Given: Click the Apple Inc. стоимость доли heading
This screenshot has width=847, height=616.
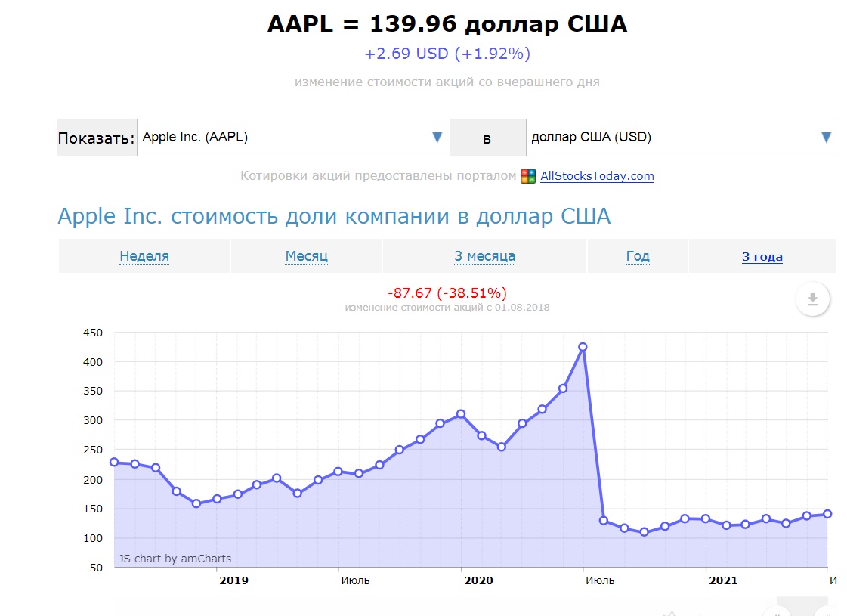Looking at the screenshot, I should click(x=333, y=217).
